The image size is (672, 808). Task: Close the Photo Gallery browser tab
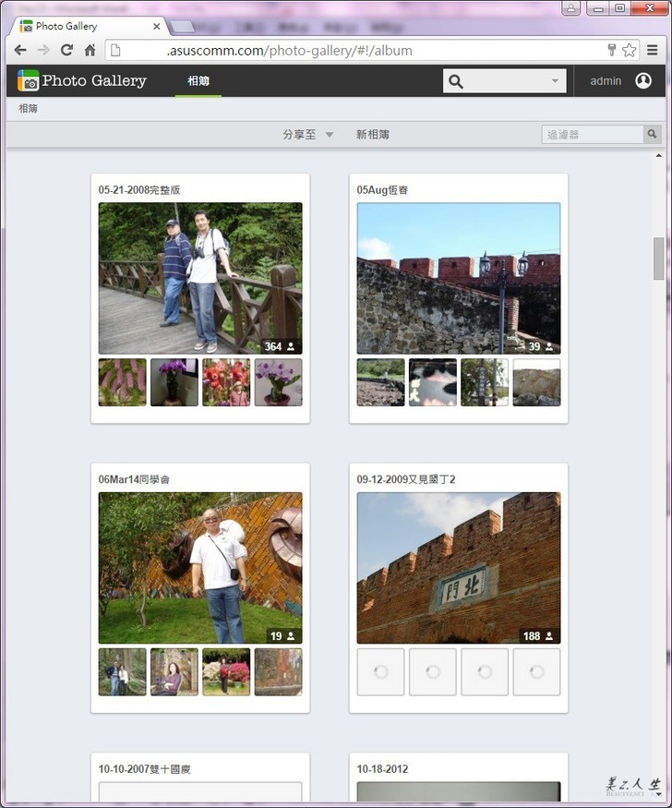(157, 26)
